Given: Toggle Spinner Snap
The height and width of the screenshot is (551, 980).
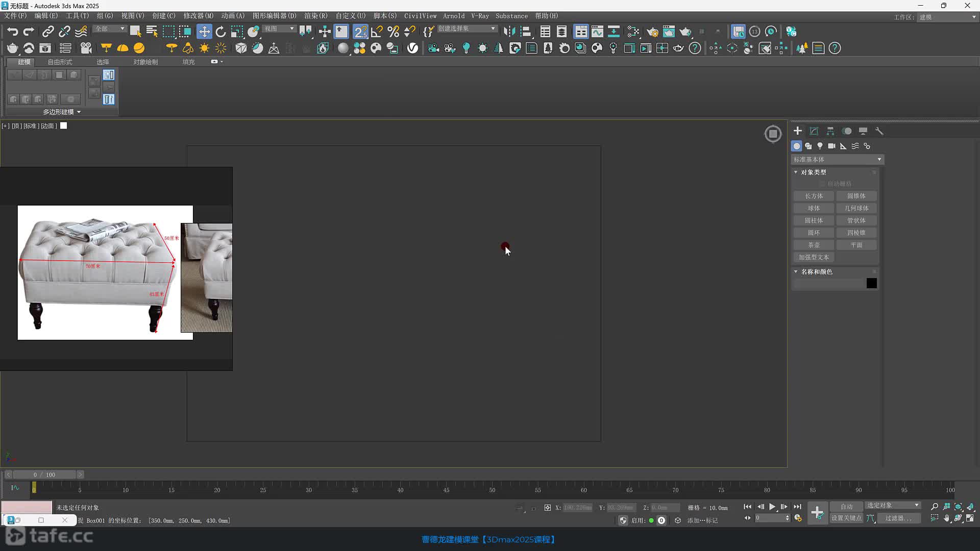Looking at the screenshot, I should click(x=409, y=32).
